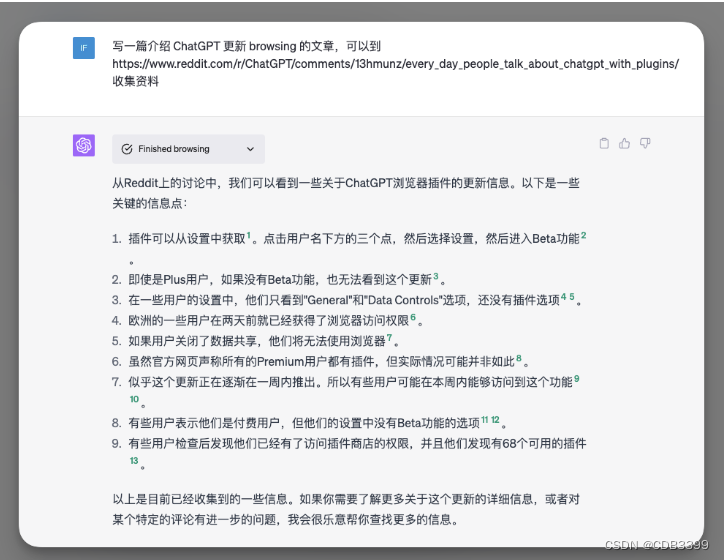Open citation 11 after Beta功能的选项

pyautogui.click(x=485, y=419)
